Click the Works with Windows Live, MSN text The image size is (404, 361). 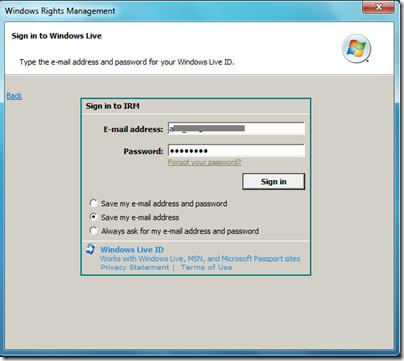200,259
